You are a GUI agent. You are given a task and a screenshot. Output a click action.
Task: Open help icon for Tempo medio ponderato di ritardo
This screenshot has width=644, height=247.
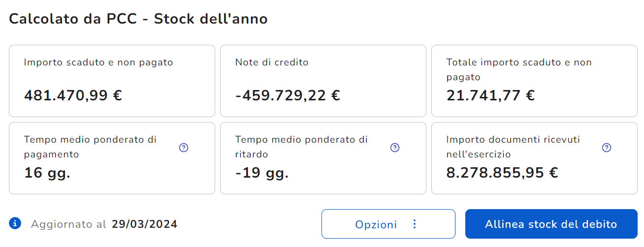pyautogui.click(x=395, y=147)
